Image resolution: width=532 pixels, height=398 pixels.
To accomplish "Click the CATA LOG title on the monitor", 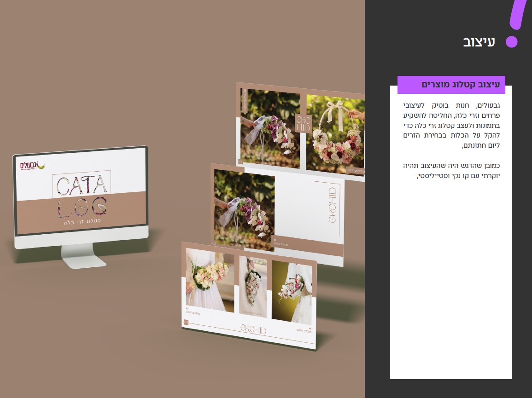I will pos(82,196).
